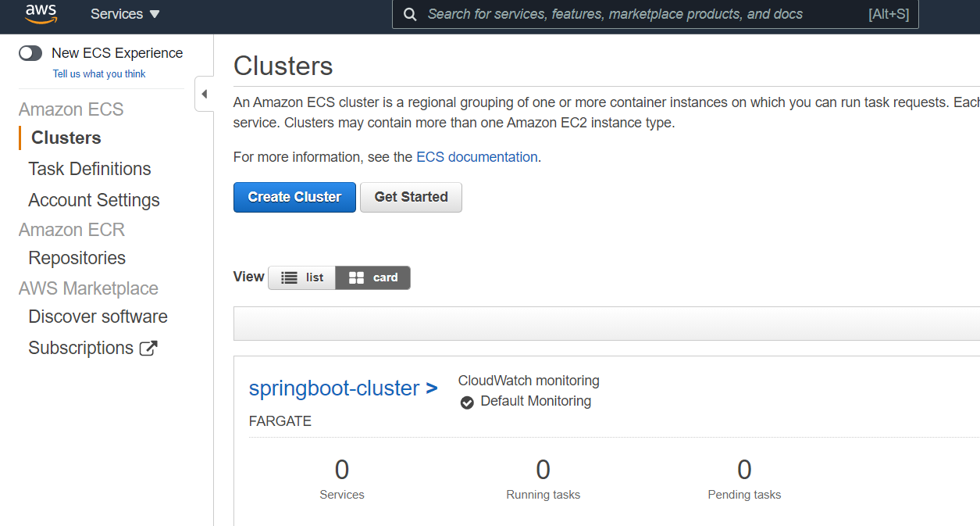This screenshot has height=526, width=980.
Task: Open the search bar magnifier icon
Action: [x=410, y=14]
